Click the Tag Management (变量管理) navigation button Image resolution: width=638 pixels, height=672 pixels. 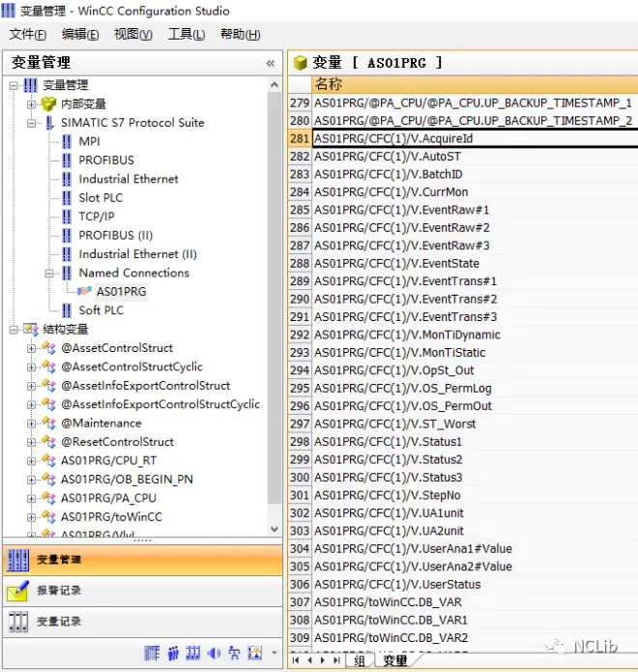(x=142, y=560)
